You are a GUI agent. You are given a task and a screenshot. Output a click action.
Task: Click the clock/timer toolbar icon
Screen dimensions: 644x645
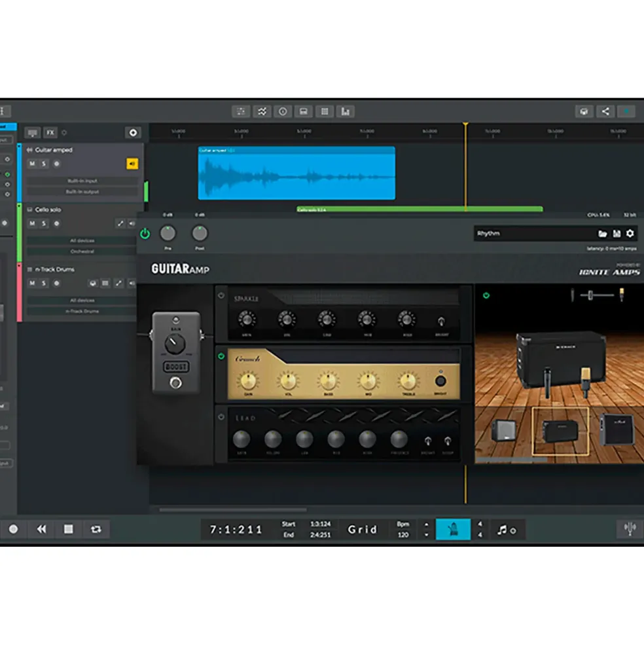click(283, 111)
